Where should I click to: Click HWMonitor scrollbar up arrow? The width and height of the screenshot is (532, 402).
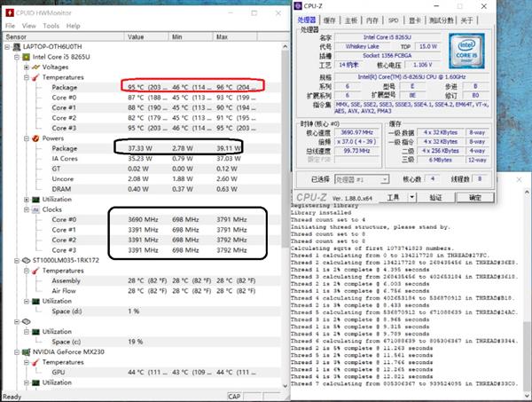pyautogui.click(x=285, y=46)
